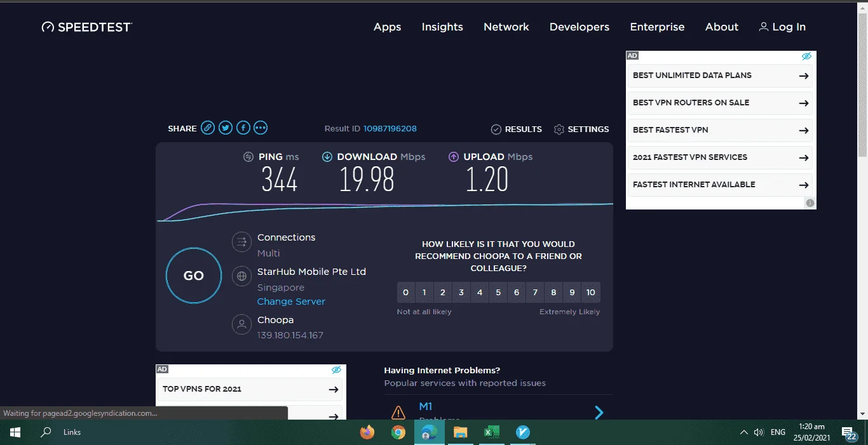
Task: Start test with GO button
Action: pyautogui.click(x=194, y=276)
